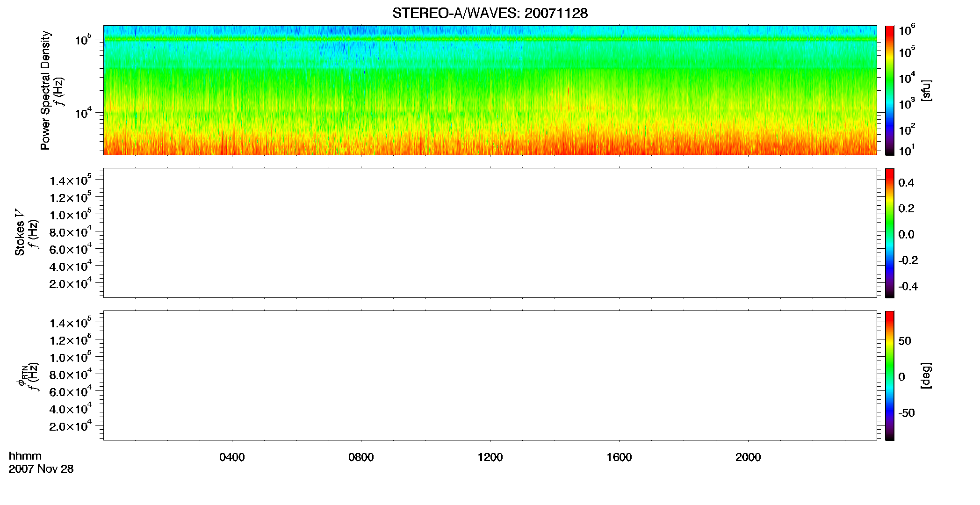The width and height of the screenshot is (980, 505).
Task: Select the 1200 time axis label
Action: click(490, 457)
